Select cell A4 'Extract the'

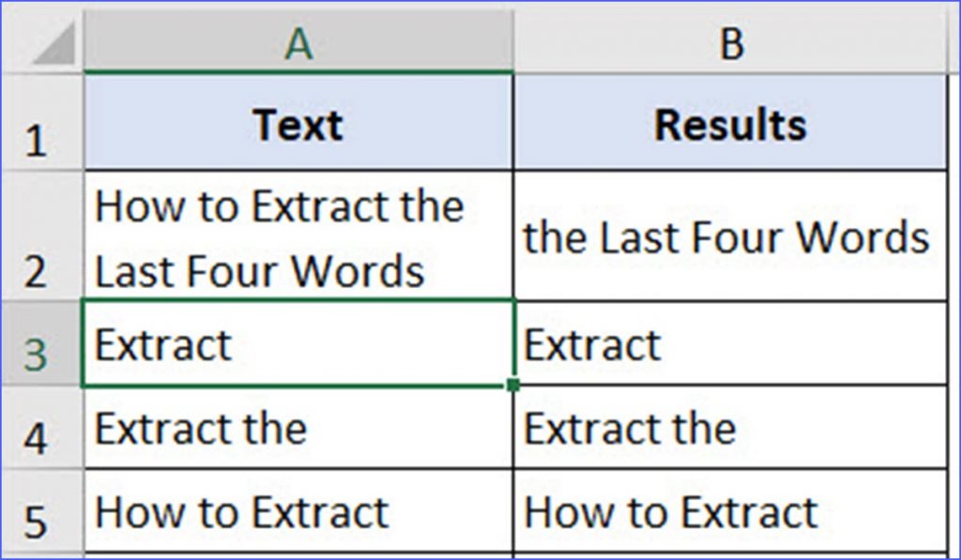(x=298, y=428)
